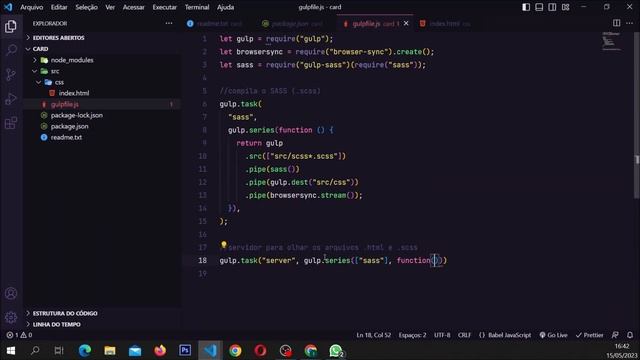Open editor more actions ellipsis
This screenshot has height=360, width=640.
click(630, 23)
